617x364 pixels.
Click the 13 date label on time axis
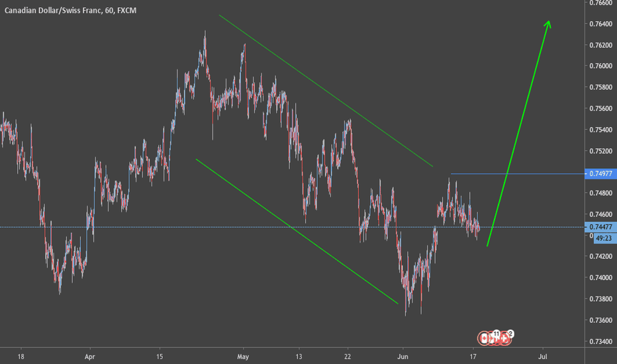coord(299,357)
